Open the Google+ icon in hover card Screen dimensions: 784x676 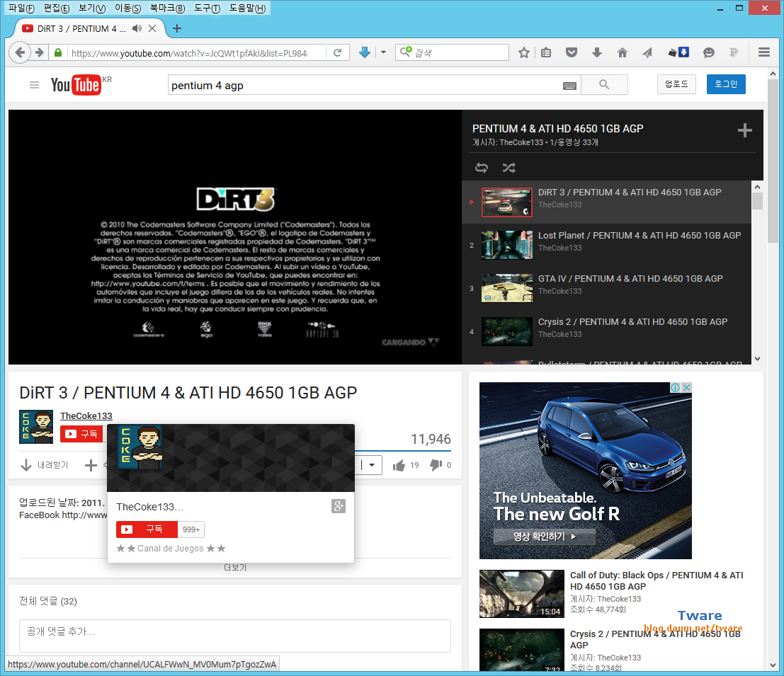click(x=339, y=506)
